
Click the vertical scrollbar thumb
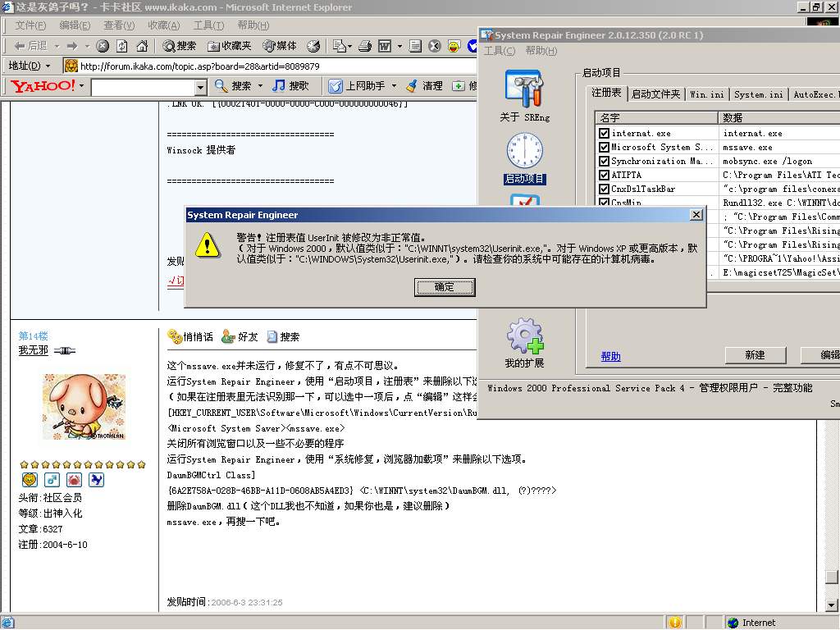(x=832, y=577)
